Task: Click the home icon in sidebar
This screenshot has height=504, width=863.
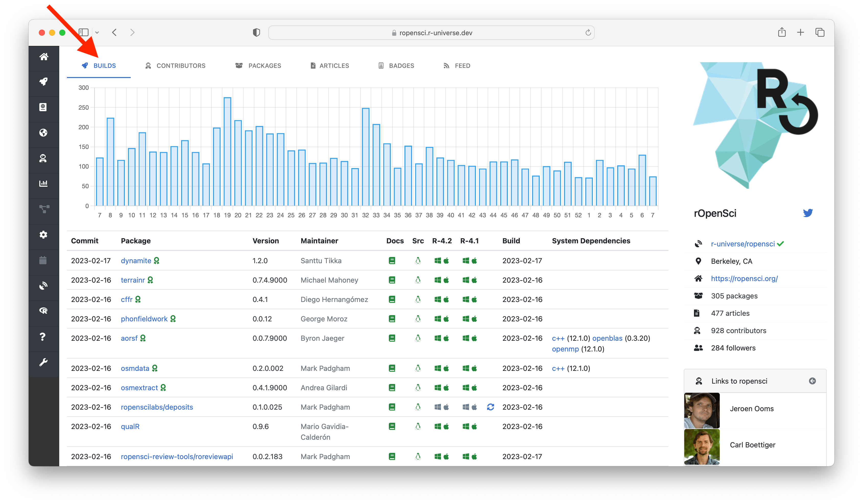Action: [43, 56]
